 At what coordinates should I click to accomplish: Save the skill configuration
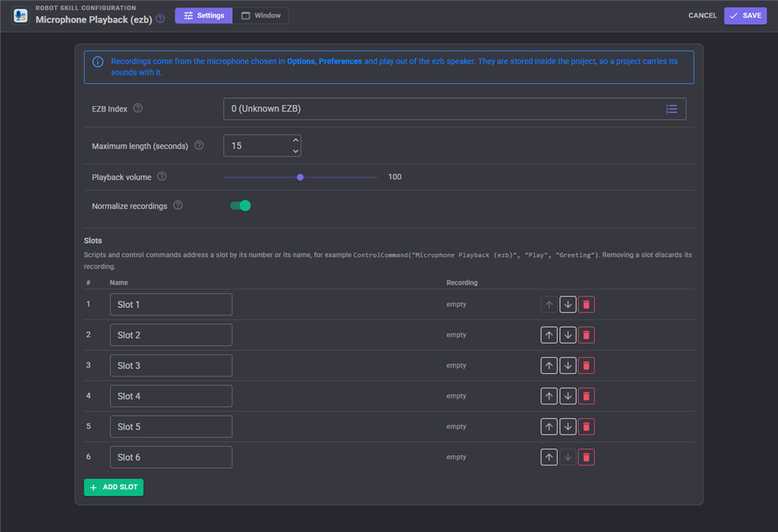[x=745, y=15]
